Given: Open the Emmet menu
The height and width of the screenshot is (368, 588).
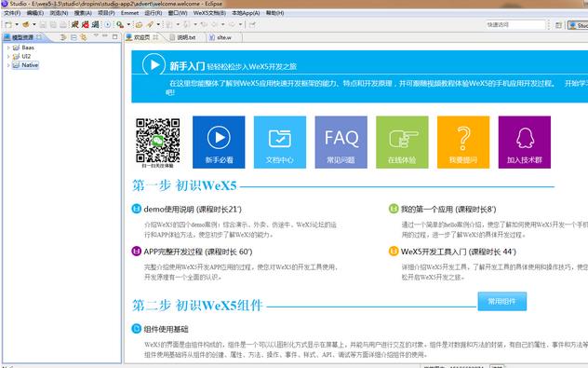Looking at the screenshot, I should tap(129, 13).
